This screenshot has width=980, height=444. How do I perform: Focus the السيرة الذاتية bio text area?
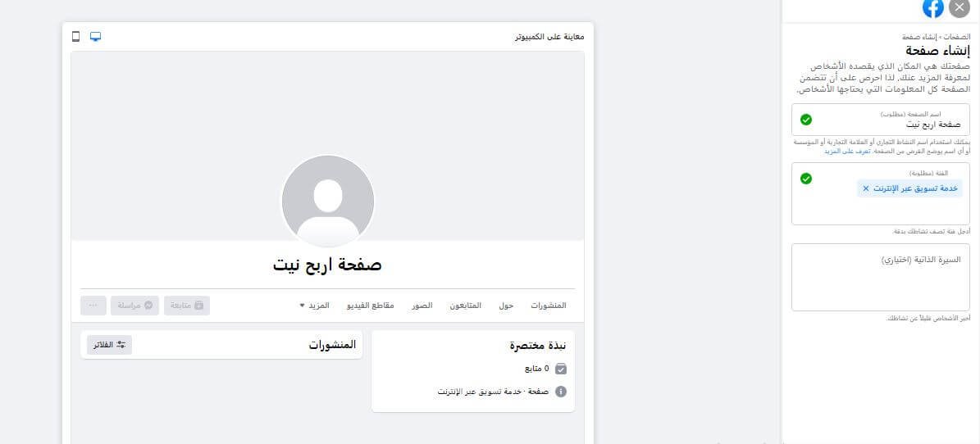(881, 277)
